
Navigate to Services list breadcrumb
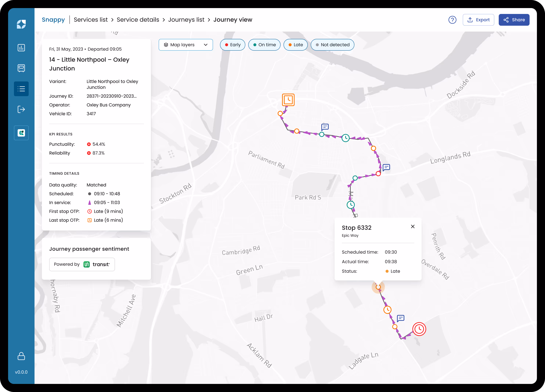point(91,20)
